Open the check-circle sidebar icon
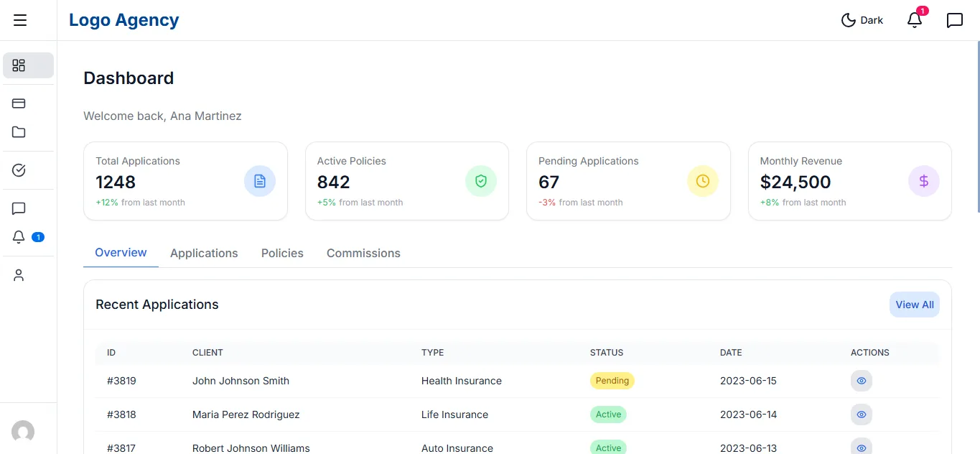980x454 pixels. [x=19, y=170]
